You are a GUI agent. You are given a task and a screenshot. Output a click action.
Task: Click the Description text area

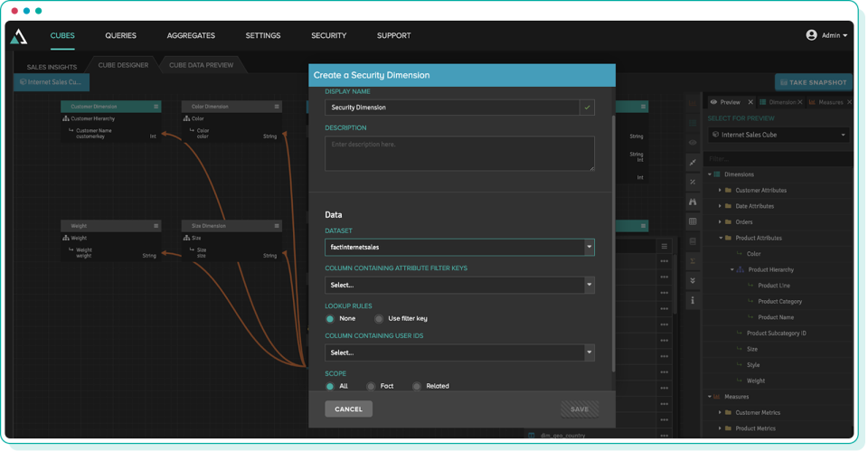(x=459, y=154)
